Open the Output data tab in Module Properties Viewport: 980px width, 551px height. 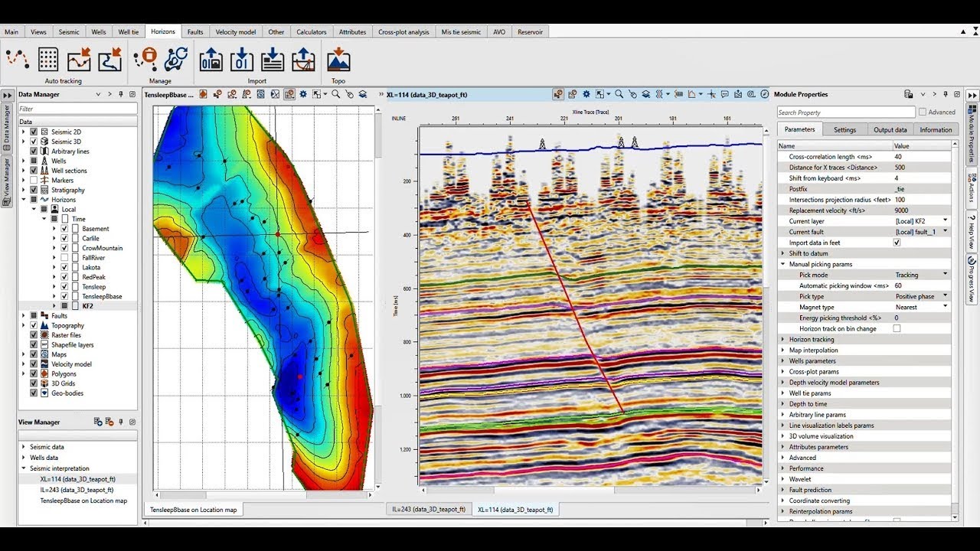890,129
